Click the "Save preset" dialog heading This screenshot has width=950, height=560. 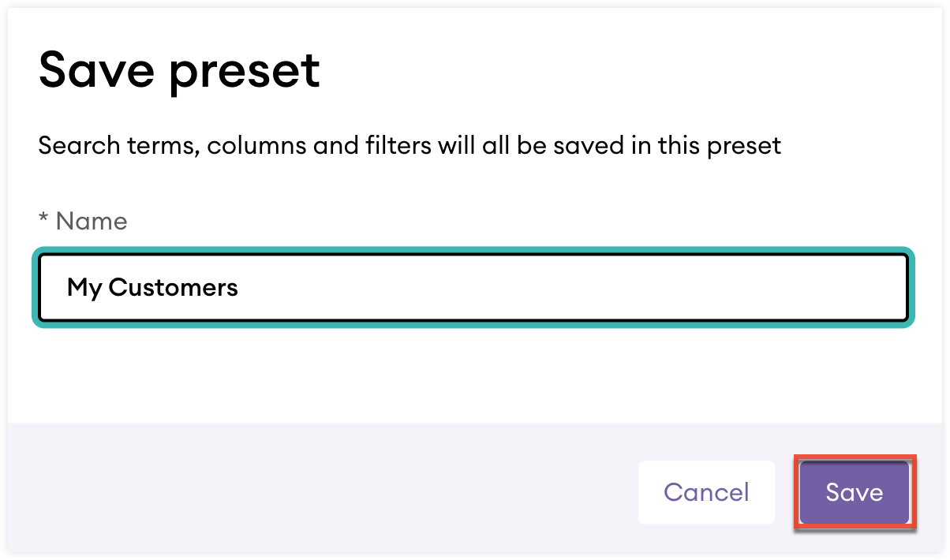(x=179, y=70)
